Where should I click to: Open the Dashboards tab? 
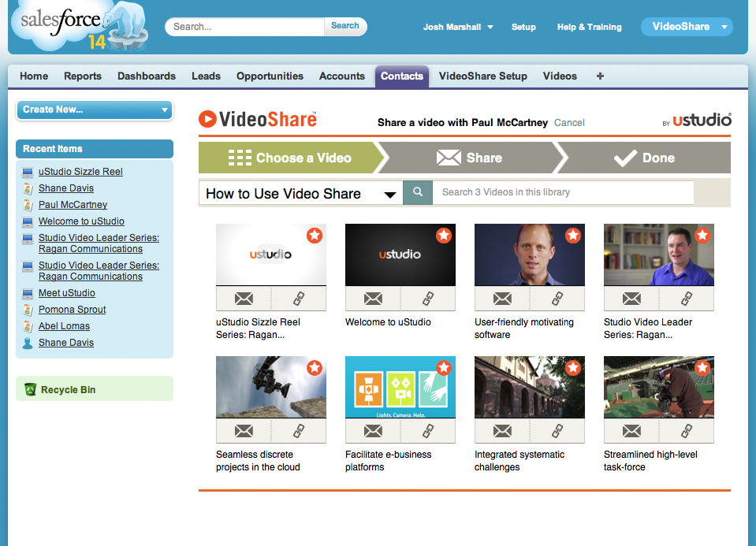point(147,76)
